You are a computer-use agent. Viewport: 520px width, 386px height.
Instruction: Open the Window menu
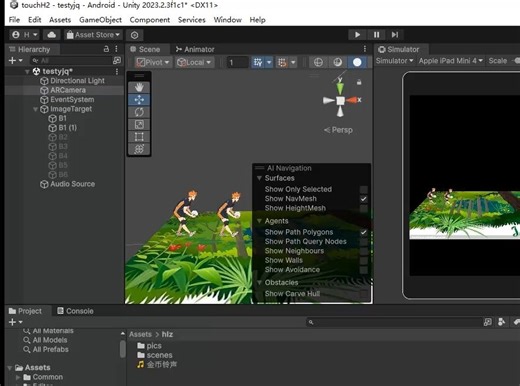pos(228,20)
